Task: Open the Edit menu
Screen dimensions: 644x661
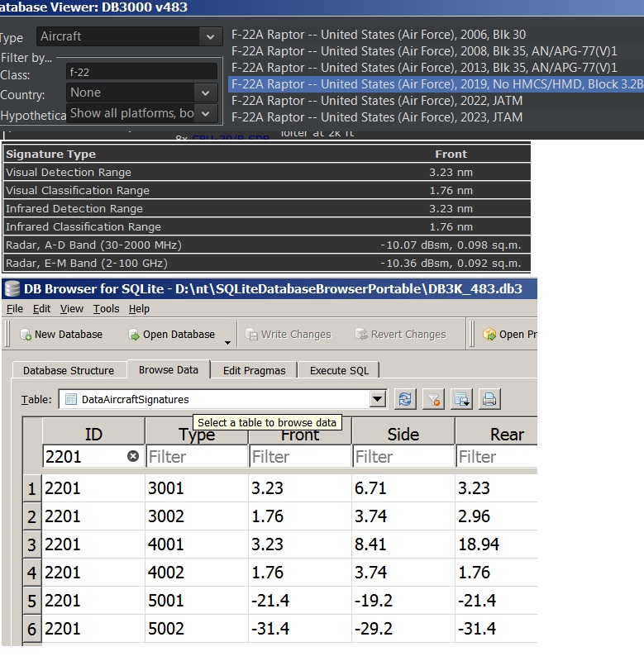Action: pos(42,309)
